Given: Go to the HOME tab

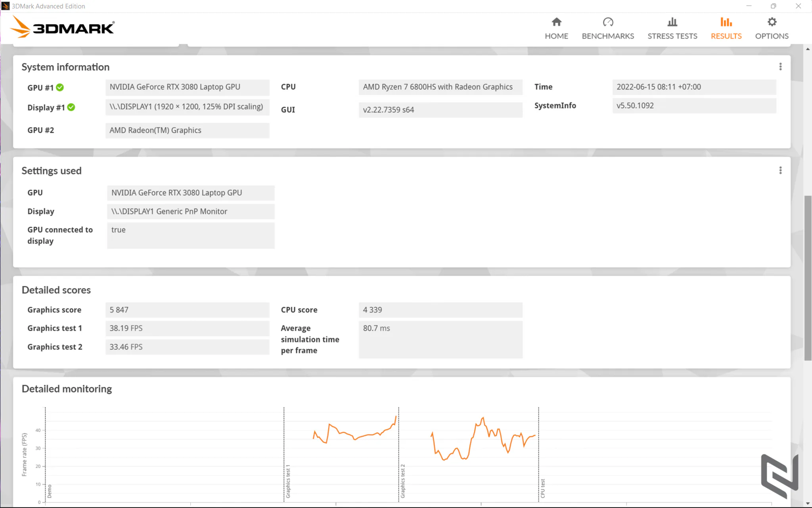Looking at the screenshot, I should (x=556, y=36).
